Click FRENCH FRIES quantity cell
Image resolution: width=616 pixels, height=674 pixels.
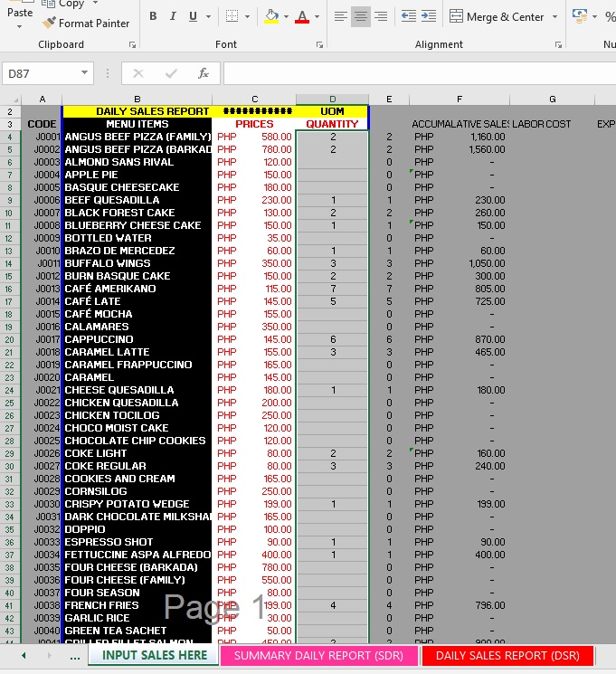(x=332, y=605)
